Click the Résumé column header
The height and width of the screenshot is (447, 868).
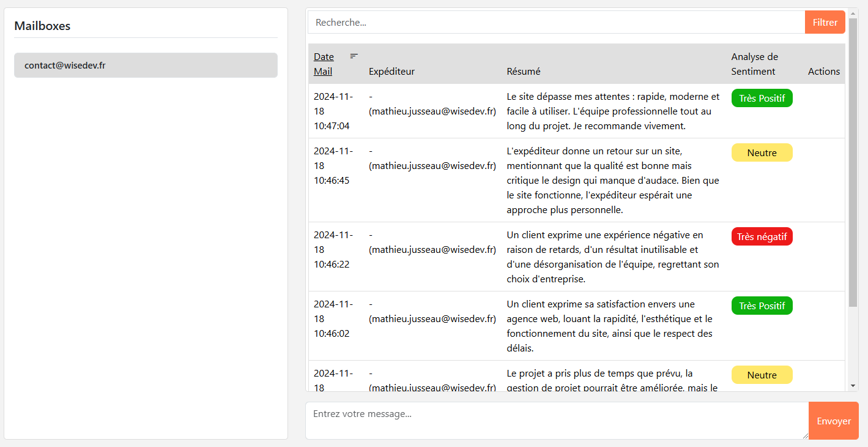(x=524, y=72)
